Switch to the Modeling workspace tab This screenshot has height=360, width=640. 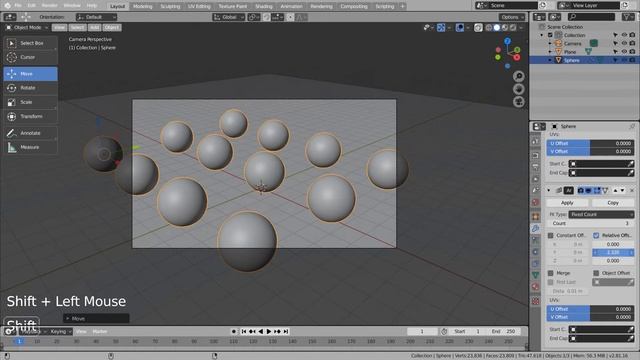tap(142, 6)
